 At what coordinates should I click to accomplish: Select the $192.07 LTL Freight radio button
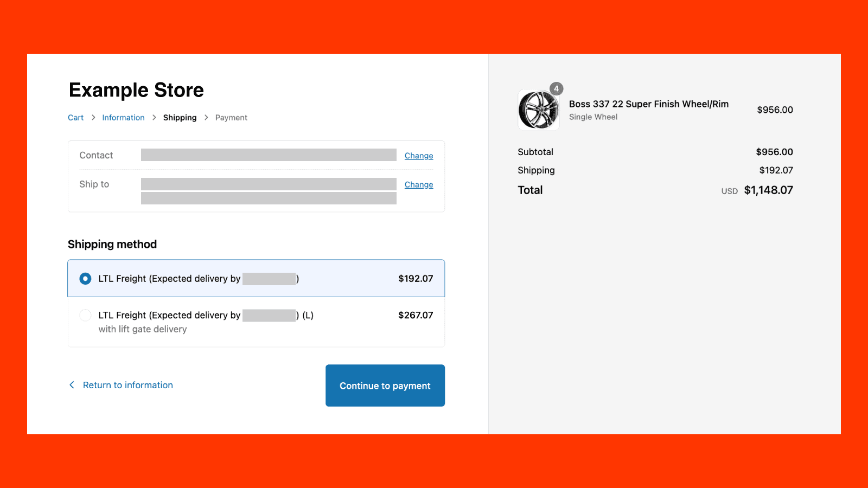point(85,279)
